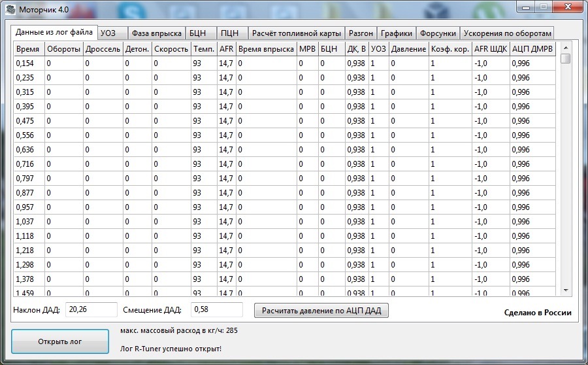This screenshot has width=588, height=365.
Task: Go to the ПЦН tab
Action: [x=233, y=33]
